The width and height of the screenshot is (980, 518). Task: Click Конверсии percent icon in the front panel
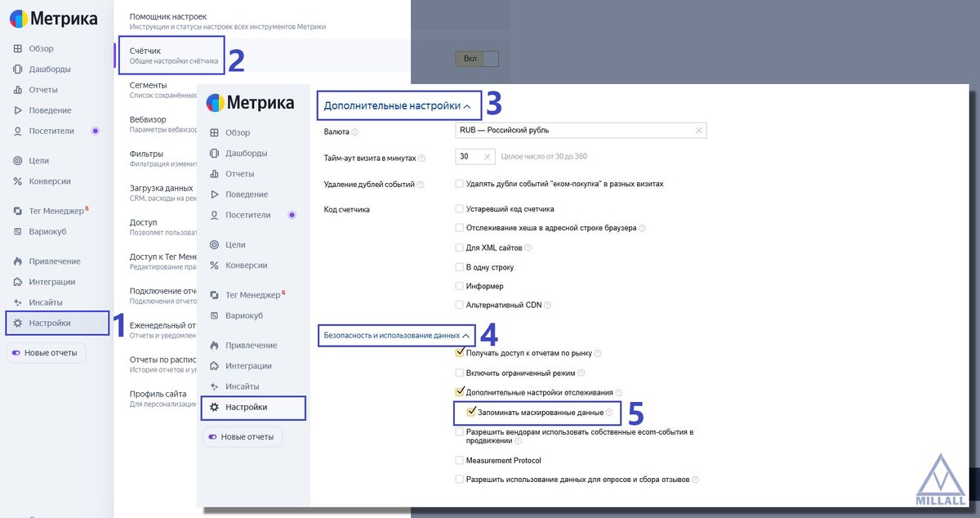pyautogui.click(x=215, y=266)
